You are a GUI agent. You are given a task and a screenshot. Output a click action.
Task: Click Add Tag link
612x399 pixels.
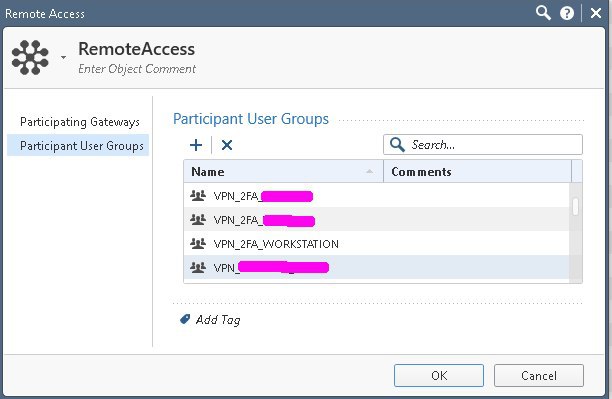tap(218, 320)
